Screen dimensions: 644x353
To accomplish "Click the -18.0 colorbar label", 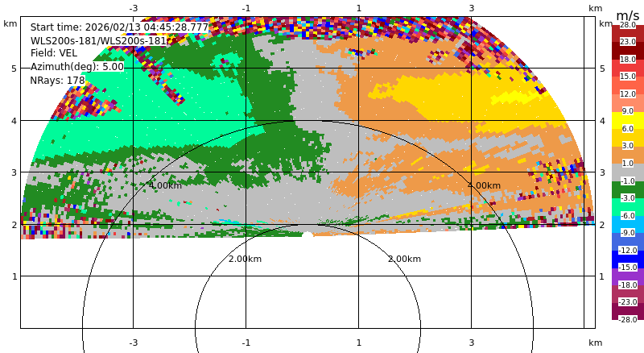I will [628, 284].
